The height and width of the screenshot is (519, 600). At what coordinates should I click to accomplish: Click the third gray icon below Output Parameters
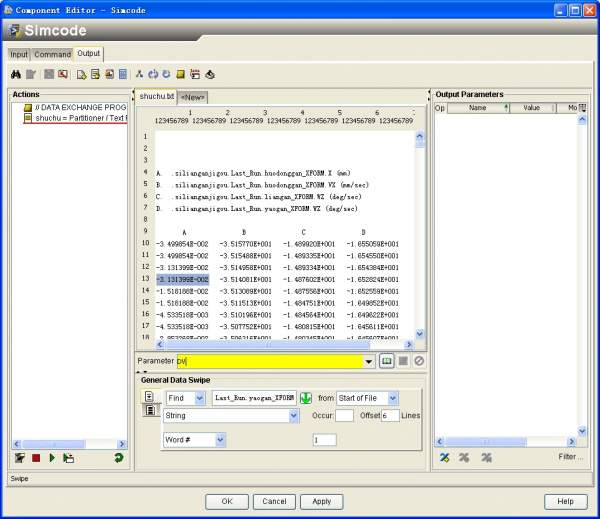(x=486, y=457)
